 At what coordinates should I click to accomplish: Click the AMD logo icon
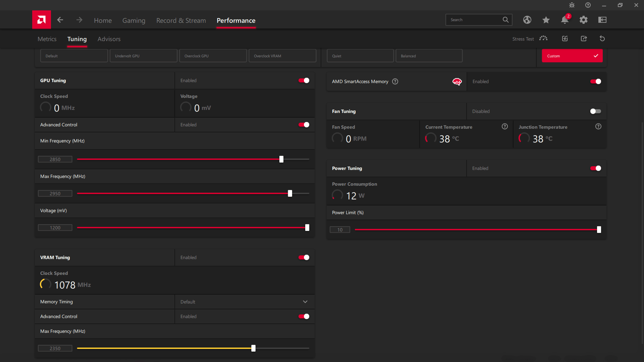(42, 20)
